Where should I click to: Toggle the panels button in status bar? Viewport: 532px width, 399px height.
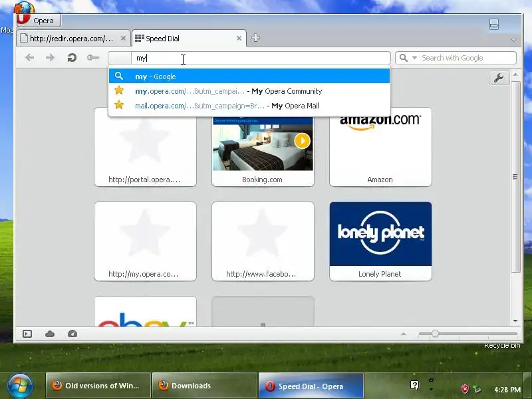point(27,334)
